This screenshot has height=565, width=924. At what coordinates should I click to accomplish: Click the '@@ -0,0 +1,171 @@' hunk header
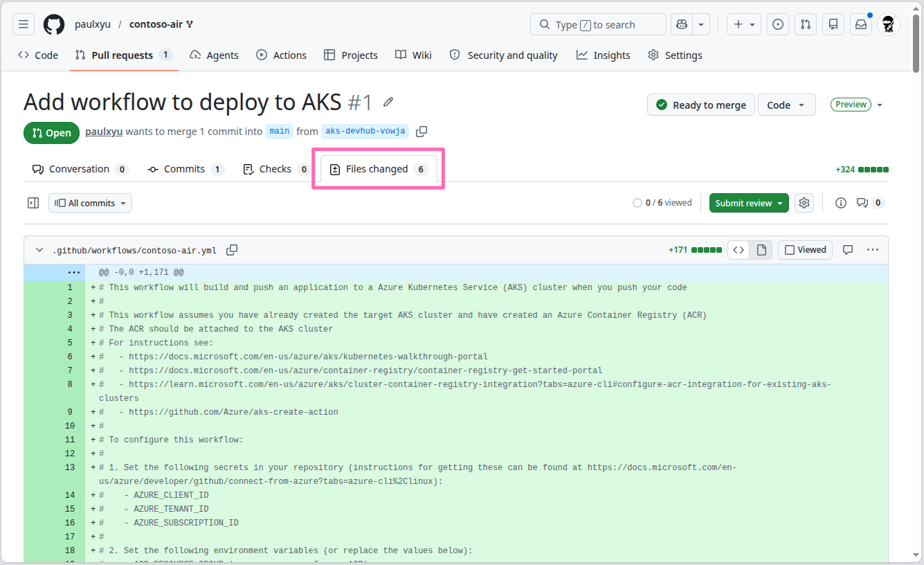coord(141,273)
